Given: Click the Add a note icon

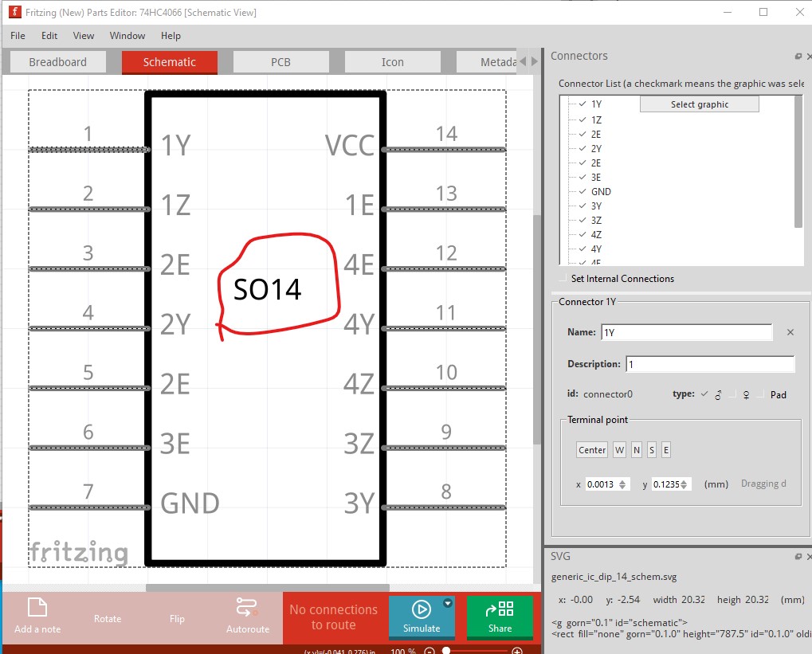Looking at the screenshot, I should [37, 607].
